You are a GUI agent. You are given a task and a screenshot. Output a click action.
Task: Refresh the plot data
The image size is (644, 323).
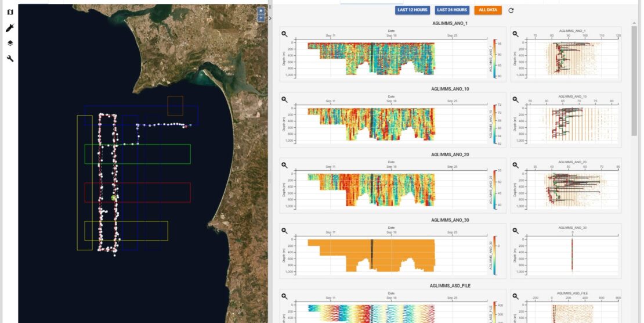click(511, 10)
